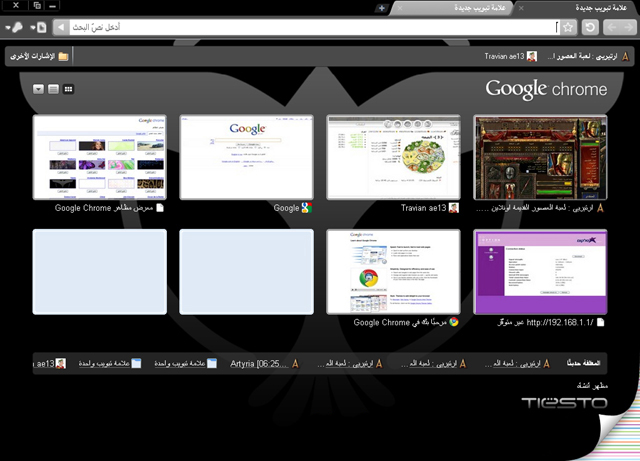The width and height of the screenshot is (640, 461).
Task: Click the 'مرحبًا بك في Google Chrome' title
Action: click(x=400, y=322)
